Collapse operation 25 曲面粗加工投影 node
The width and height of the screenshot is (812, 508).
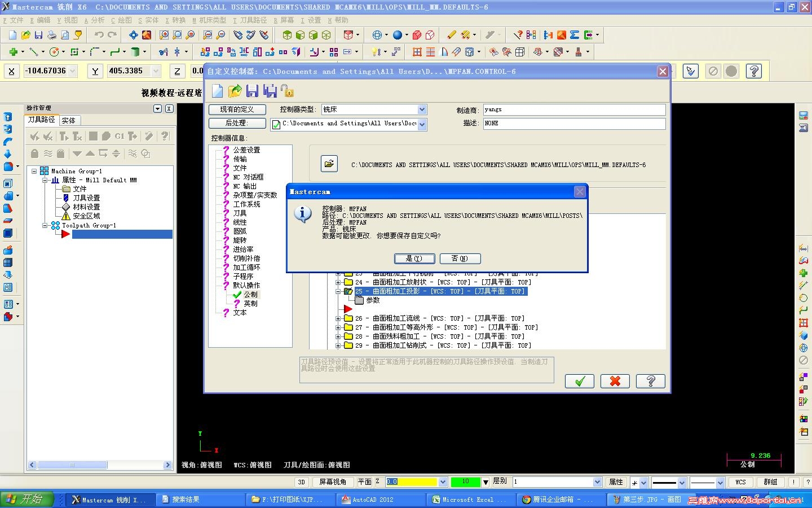(x=338, y=291)
